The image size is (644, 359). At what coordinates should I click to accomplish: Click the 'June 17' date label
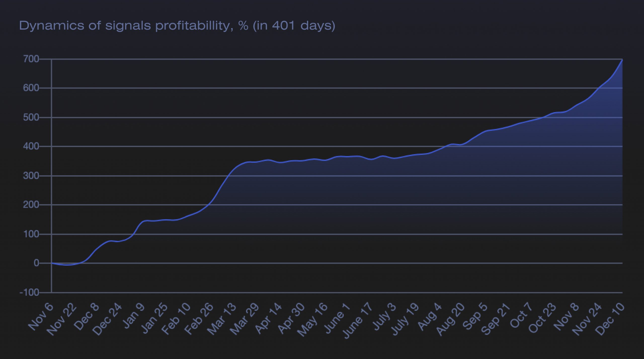pyautogui.click(x=357, y=321)
